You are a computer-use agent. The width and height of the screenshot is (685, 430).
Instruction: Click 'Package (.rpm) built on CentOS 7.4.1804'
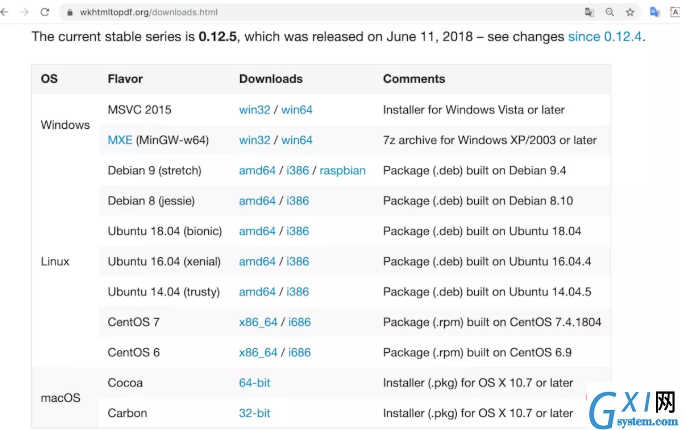coord(492,322)
